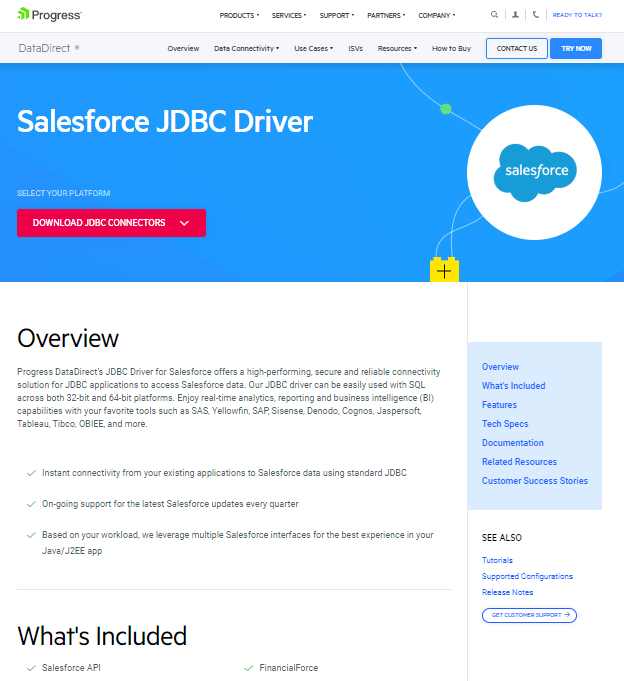Open the Tutorials link

(x=497, y=560)
